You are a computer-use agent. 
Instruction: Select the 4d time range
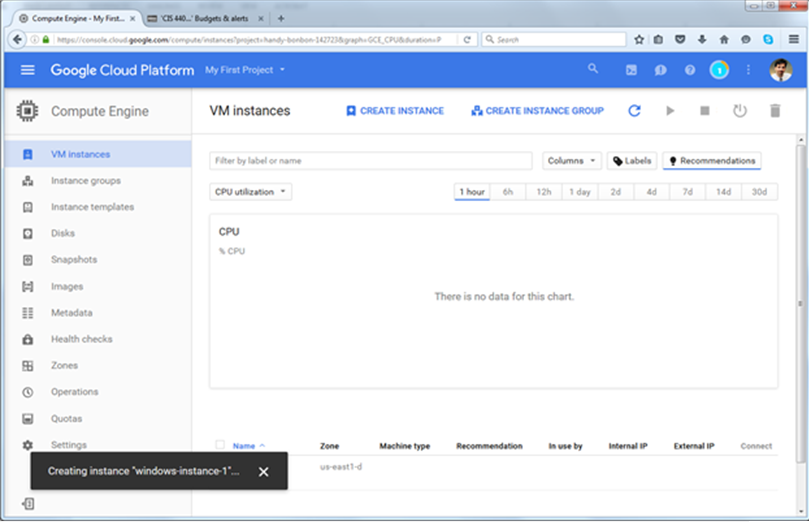(x=652, y=192)
